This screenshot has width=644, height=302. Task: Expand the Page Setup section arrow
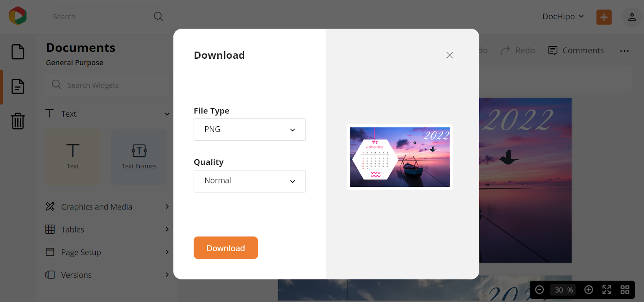(x=167, y=252)
